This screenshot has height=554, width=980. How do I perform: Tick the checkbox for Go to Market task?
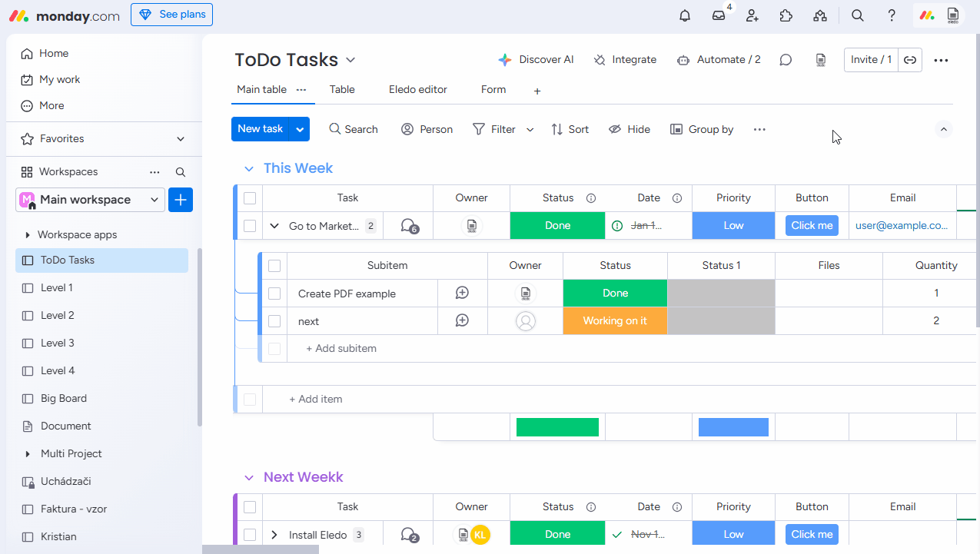[250, 226]
